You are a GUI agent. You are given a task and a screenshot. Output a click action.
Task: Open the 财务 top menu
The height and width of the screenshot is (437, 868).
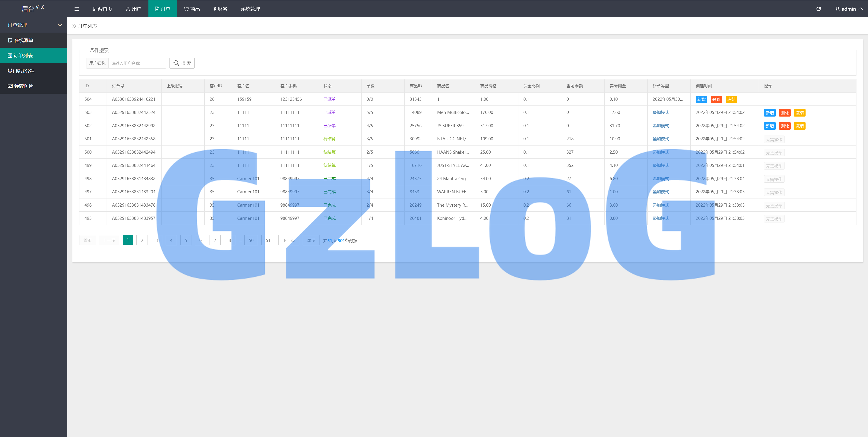[x=220, y=9]
